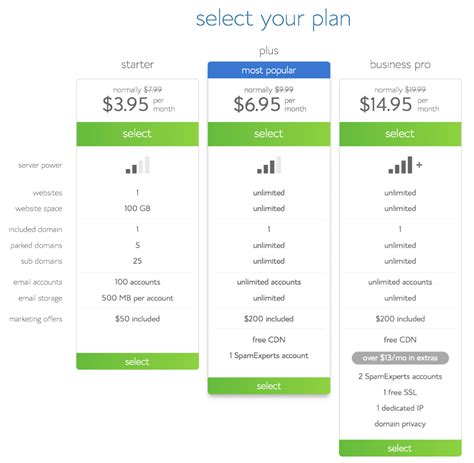The height and width of the screenshot is (463, 474).
Task: Click the $3.95 per month starter price
Action: (138, 104)
